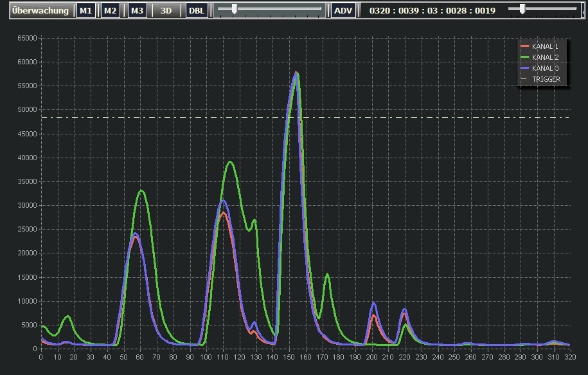Image resolution: width=588 pixels, height=375 pixels.
Task: Click KANAL 2 in the chart legend
Action: tap(545, 57)
